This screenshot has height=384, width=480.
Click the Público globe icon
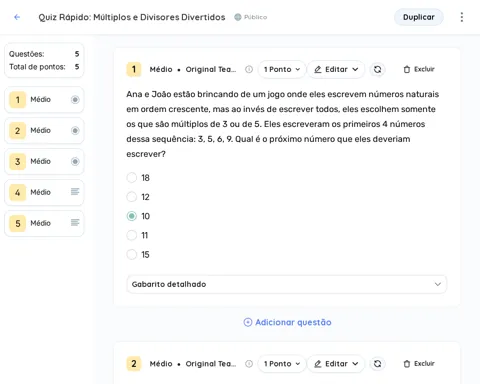tap(238, 17)
